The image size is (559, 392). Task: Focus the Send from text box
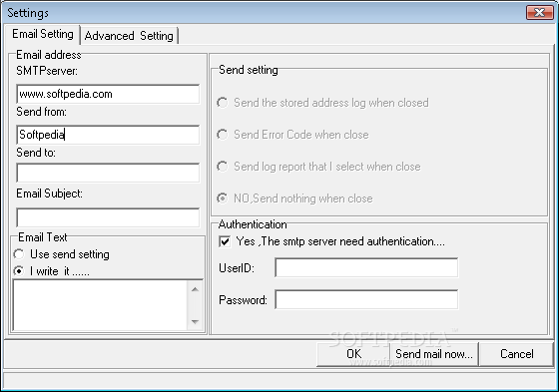pos(108,135)
